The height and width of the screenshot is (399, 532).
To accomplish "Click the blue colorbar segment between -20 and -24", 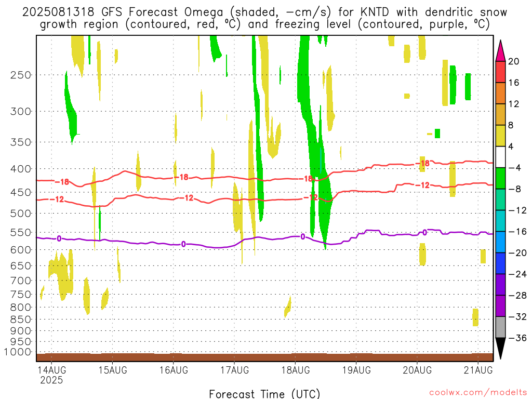I will pos(500,263).
